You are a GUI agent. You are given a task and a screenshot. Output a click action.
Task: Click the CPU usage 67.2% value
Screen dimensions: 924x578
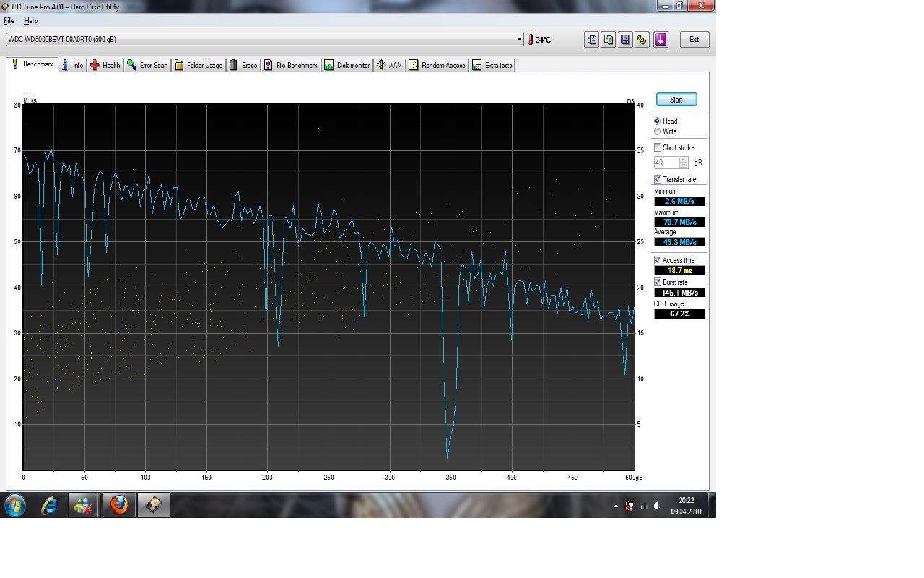pos(679,314)
